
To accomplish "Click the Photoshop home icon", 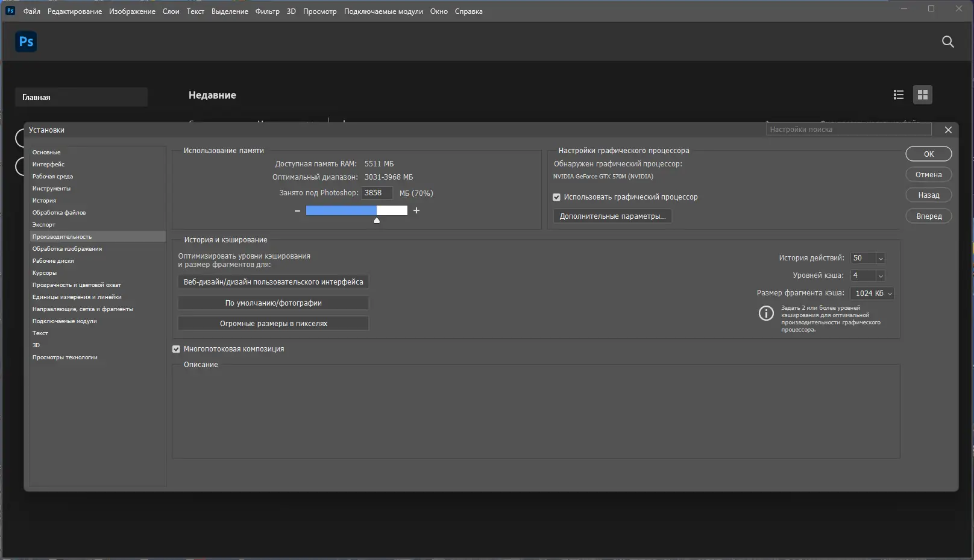I will 25,41.
